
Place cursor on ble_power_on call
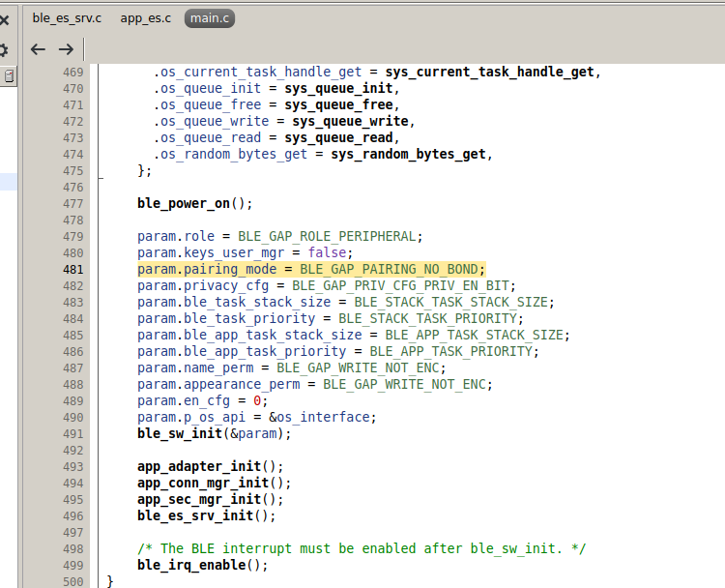(184, 203)
